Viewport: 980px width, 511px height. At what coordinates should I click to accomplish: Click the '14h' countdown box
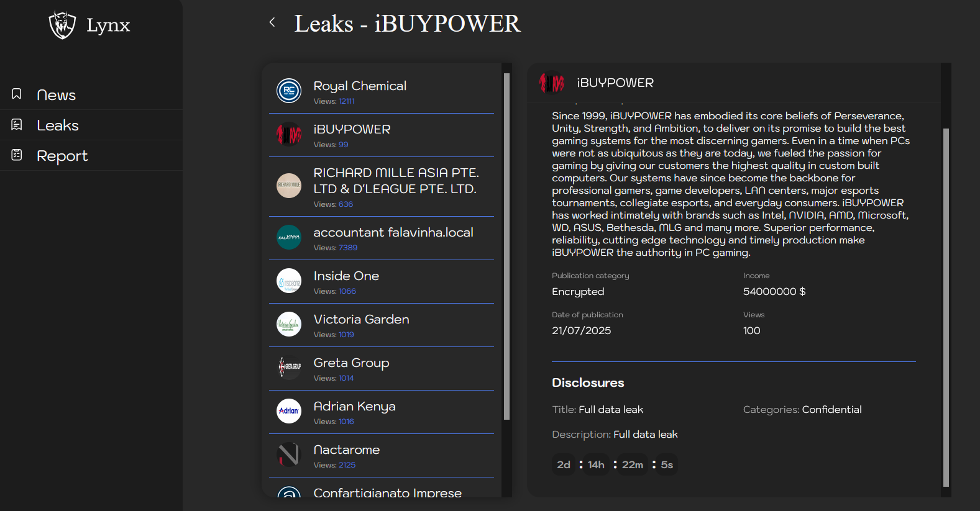(597, 464)
